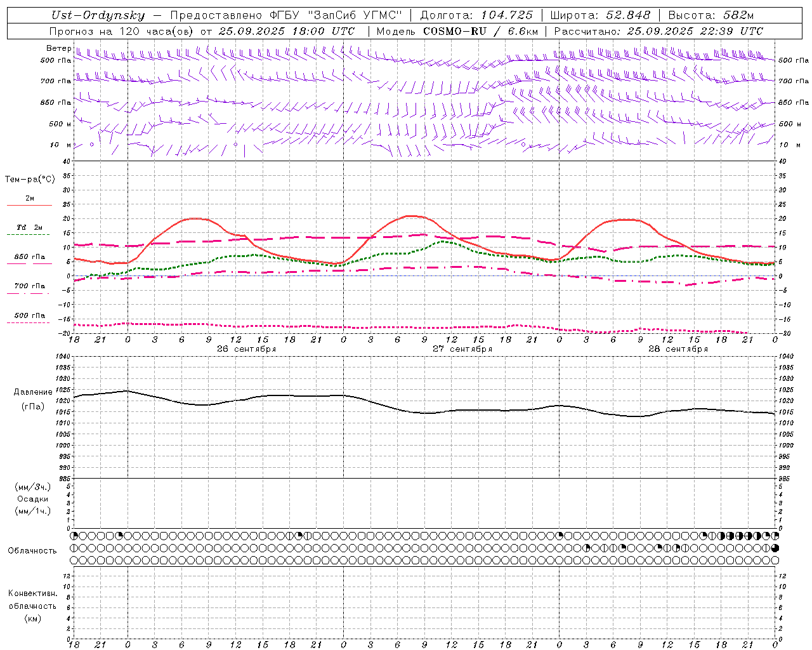The image size is (812, 650).
Task: Click the '27 сентября' date label
Action: click(462, 349)
